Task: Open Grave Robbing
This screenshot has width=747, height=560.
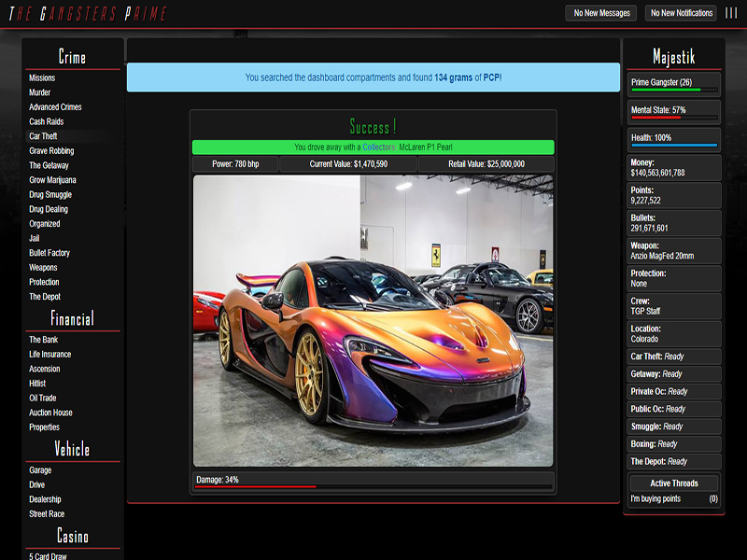Action: tap(51, 151)
